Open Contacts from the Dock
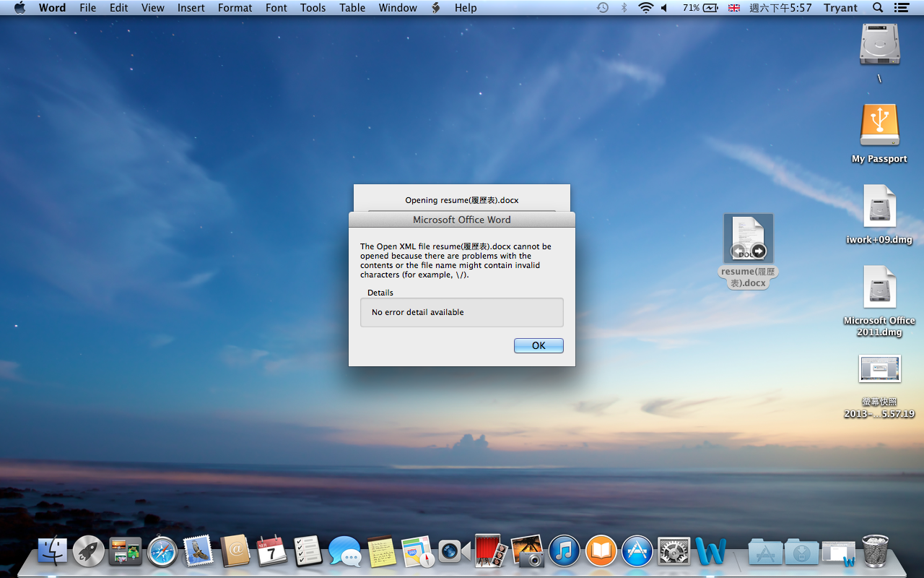924x578 pixels. [235, 551]
